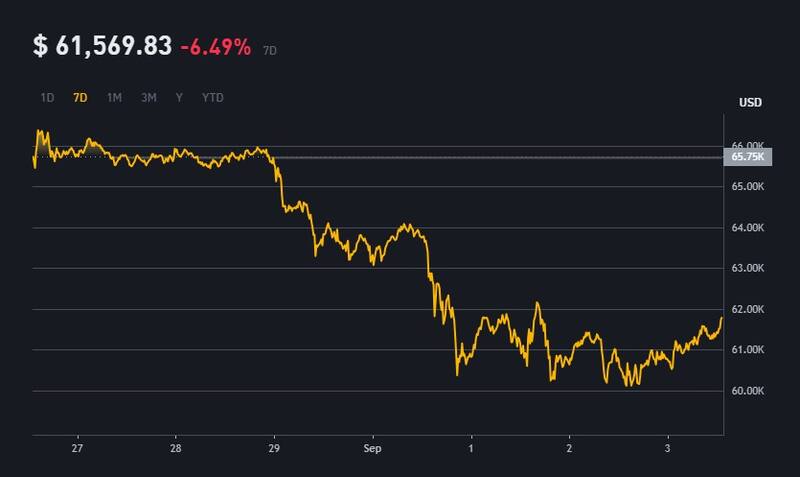Click the highlighted 65.75K price tag
800x477 pixels.
pos(748,157)
